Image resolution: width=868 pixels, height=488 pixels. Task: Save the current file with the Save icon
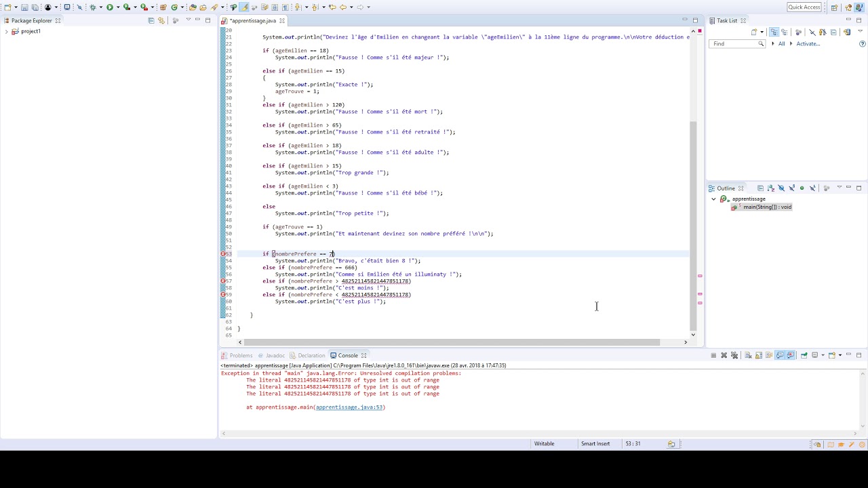(24, 7)
